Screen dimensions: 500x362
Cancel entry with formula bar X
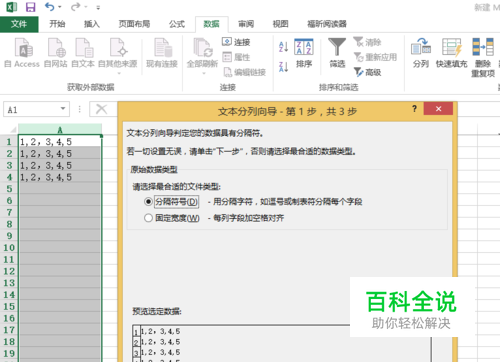(x=101, y=109)
